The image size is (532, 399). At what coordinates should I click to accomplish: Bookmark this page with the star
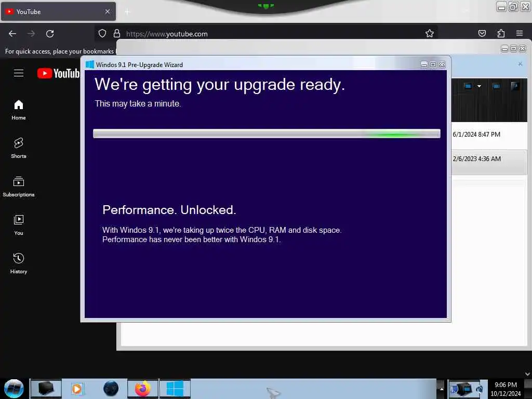pos(430,33)
